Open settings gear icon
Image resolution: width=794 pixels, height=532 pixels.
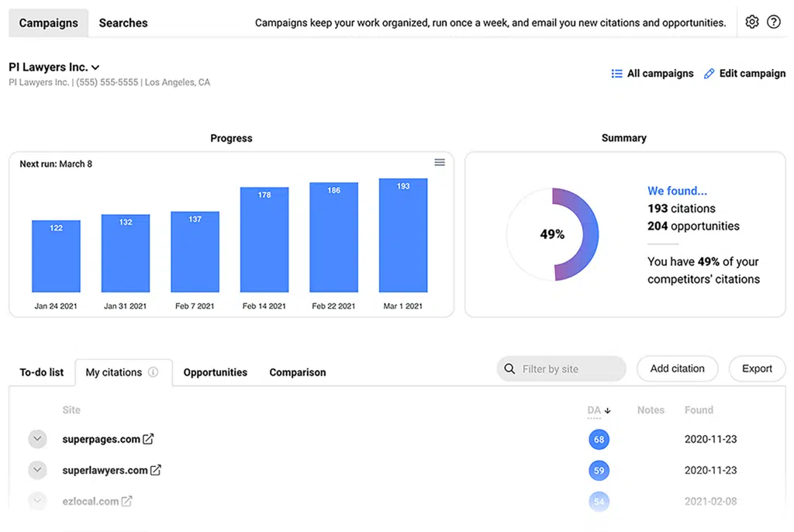tap(751, 22)
